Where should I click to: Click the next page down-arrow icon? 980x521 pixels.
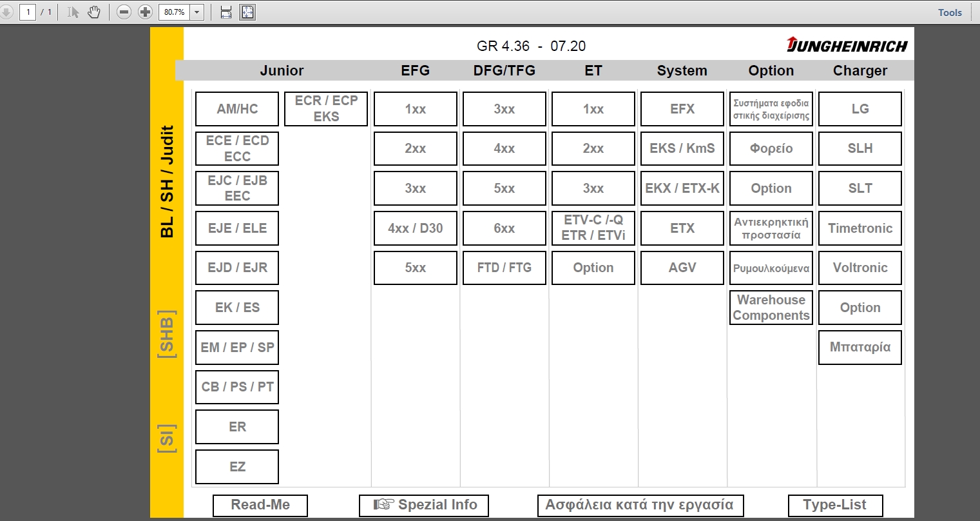coord(6,12)
